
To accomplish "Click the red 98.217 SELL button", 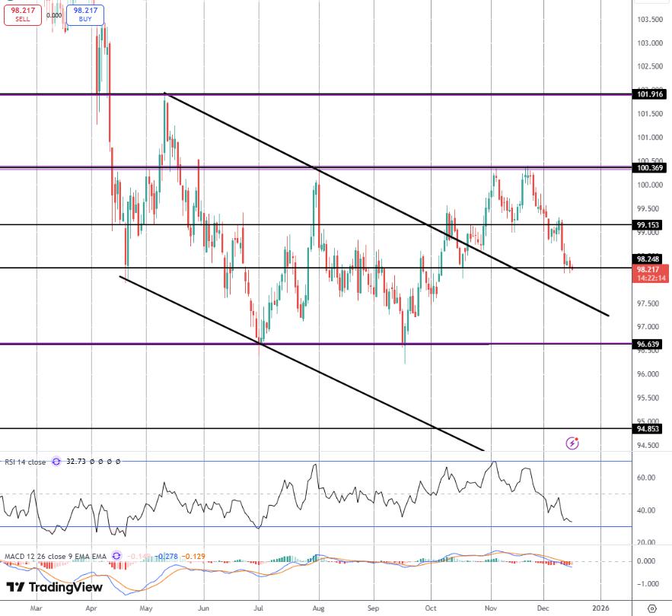I will 23,14.
